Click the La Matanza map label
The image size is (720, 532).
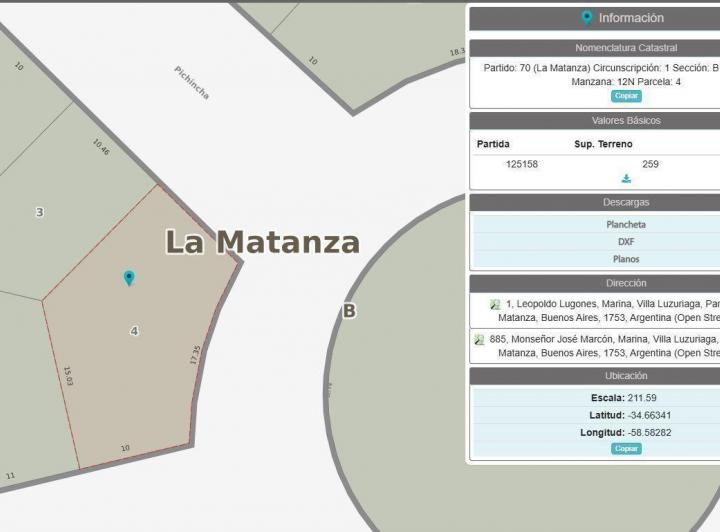[262, 242]
